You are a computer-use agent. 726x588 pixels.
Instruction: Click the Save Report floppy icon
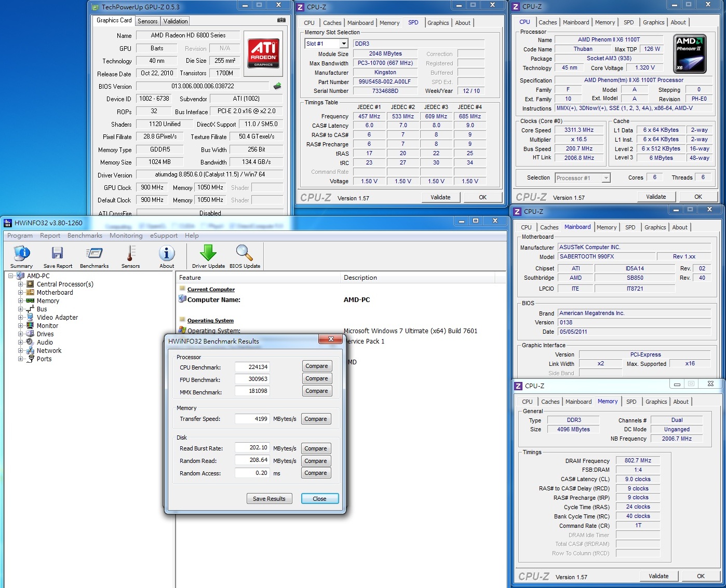(x=57, y=253)
